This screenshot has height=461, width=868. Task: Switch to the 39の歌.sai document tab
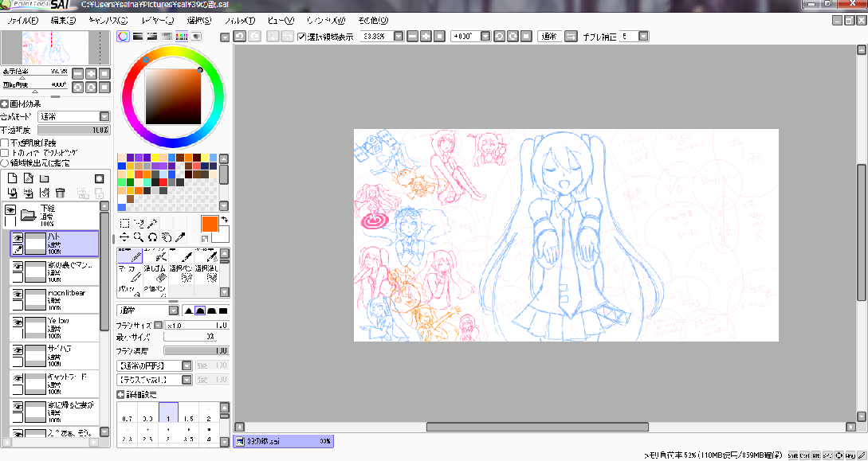(x=284, y=441)
